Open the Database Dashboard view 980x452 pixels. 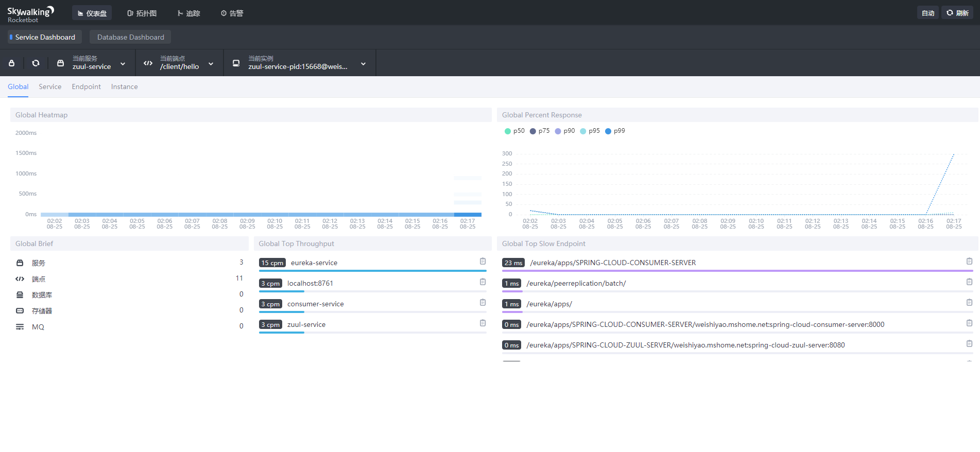tap(130, 37)
